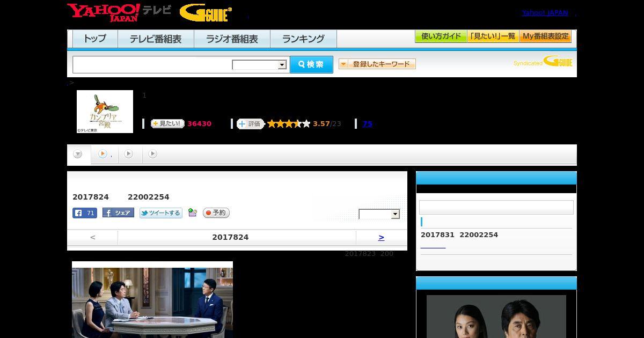Click the 見たい! add button
644x338 pixels.
click(167, 123)
